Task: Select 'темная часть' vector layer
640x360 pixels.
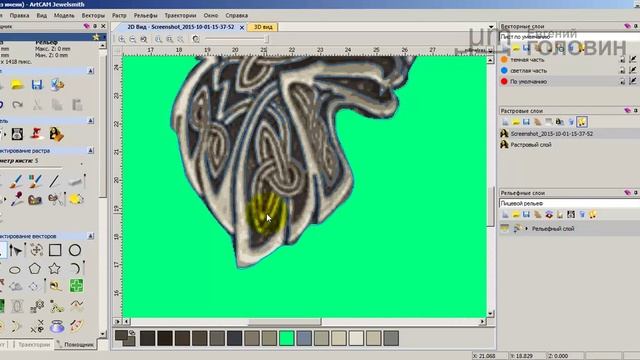Action: [x=527, y=60]
